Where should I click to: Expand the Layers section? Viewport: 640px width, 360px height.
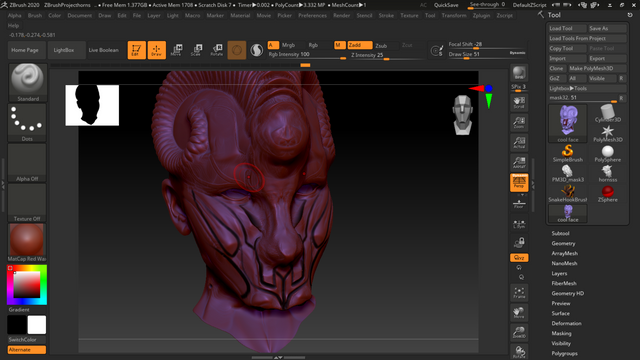point(559,273)
